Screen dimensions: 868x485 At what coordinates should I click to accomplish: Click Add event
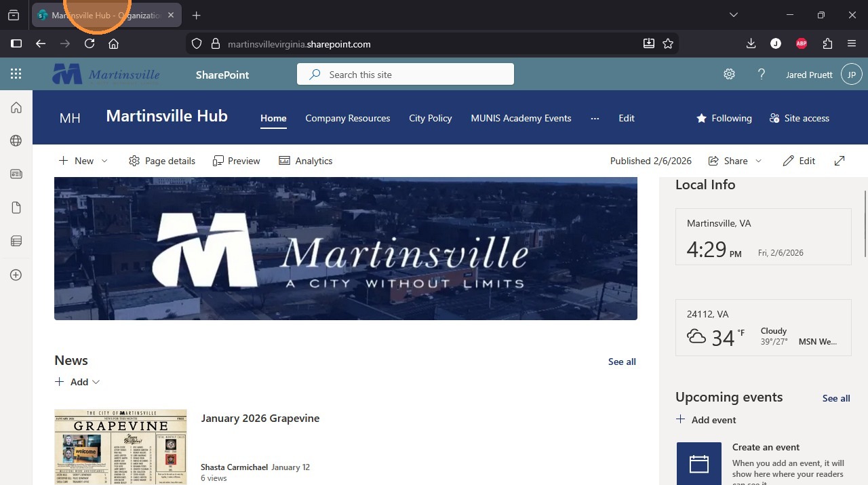coord(706,420)
